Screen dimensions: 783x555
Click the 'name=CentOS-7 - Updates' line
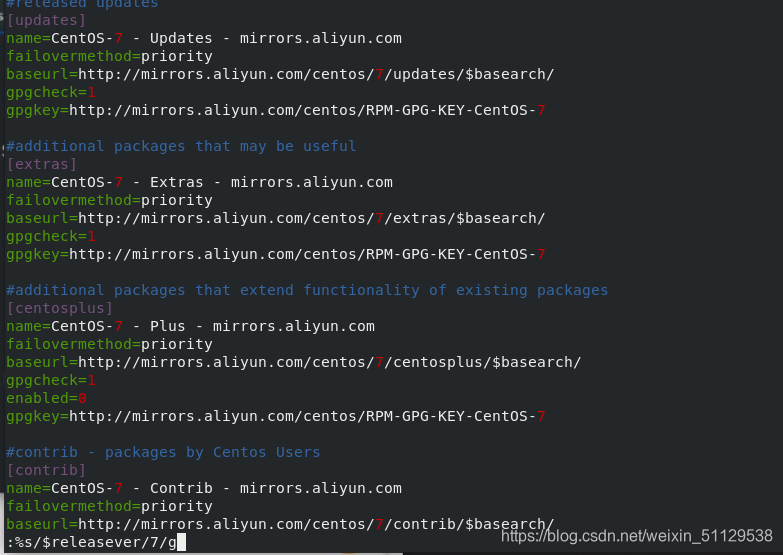pos(204,38)
